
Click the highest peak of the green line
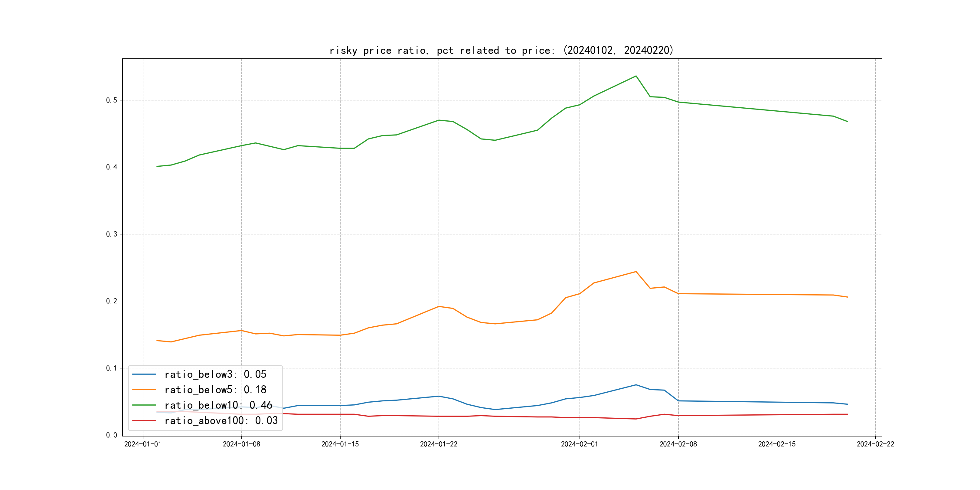point(636,76)
